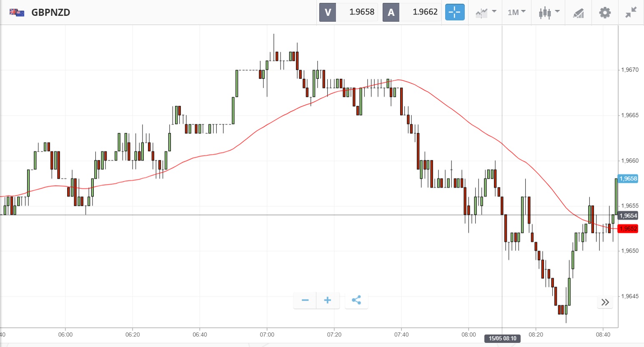Click the sell price 1.9658 value

tap(361, 12)
